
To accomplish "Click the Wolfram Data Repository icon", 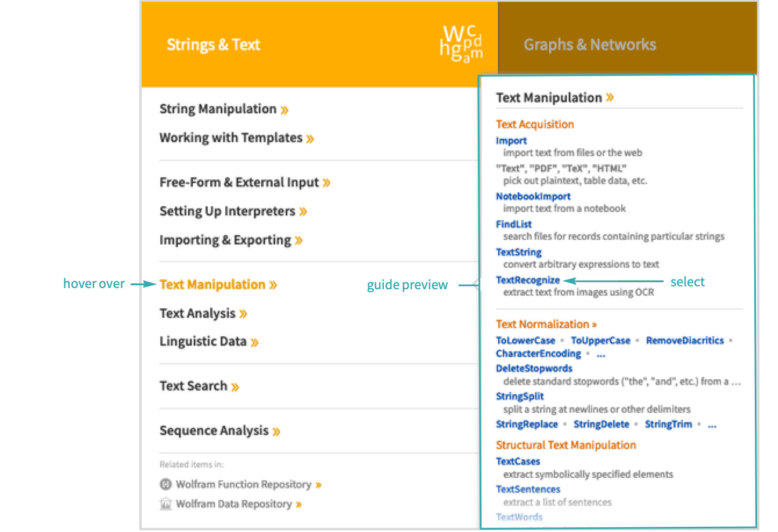I will pyautogui.click(x=166, y=504).
